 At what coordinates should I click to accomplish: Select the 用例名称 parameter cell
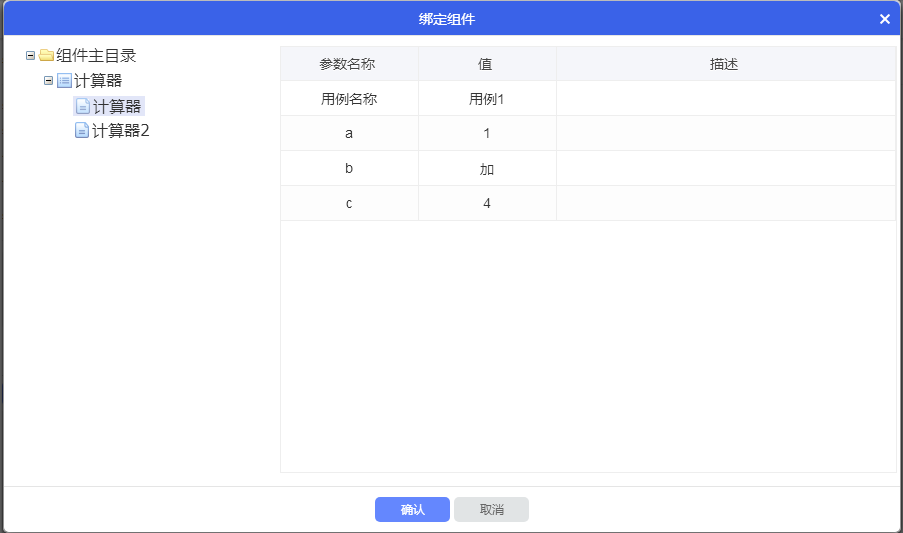click(x=348, y=99)
